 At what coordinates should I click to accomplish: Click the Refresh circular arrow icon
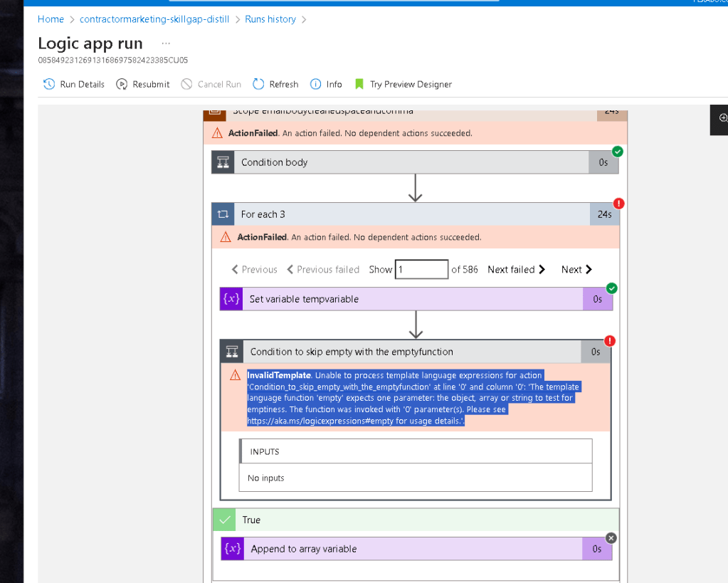[x=258, y=84]
